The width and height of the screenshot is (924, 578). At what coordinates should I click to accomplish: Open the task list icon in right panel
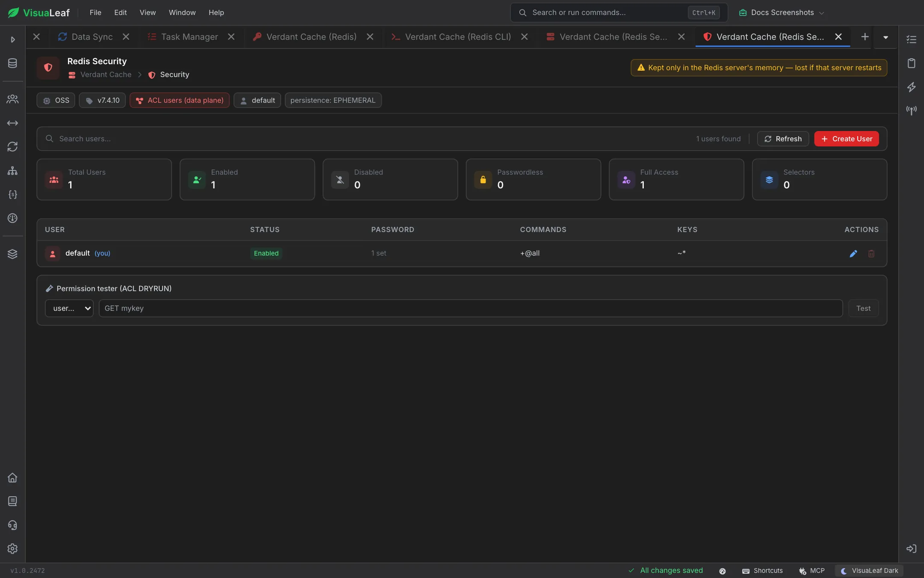point(911,39)
